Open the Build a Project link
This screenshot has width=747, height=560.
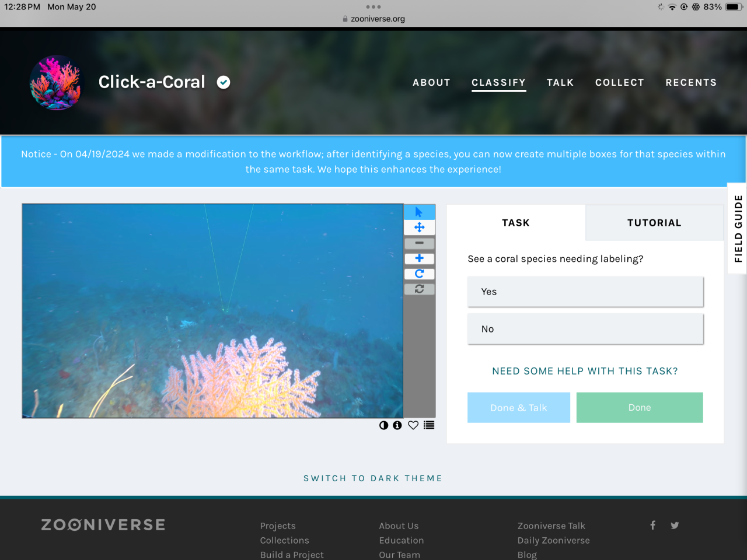click(x=292, y=555)
